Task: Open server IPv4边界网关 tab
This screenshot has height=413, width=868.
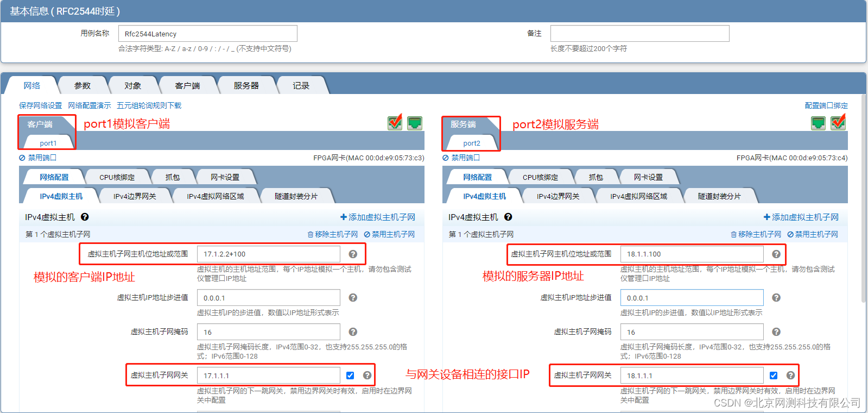Action: tap(558, 196)
